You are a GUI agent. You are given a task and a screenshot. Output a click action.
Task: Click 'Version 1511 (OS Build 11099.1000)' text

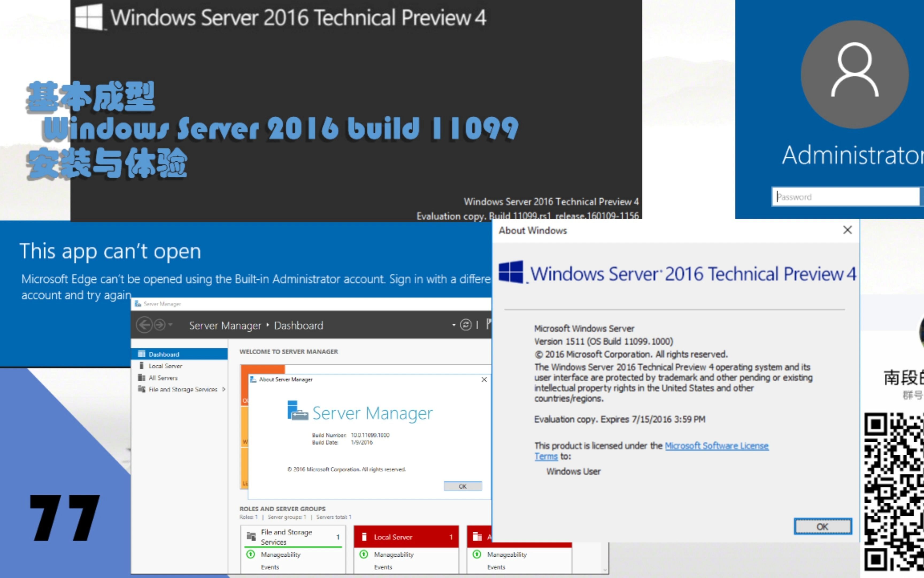point(604,341)
